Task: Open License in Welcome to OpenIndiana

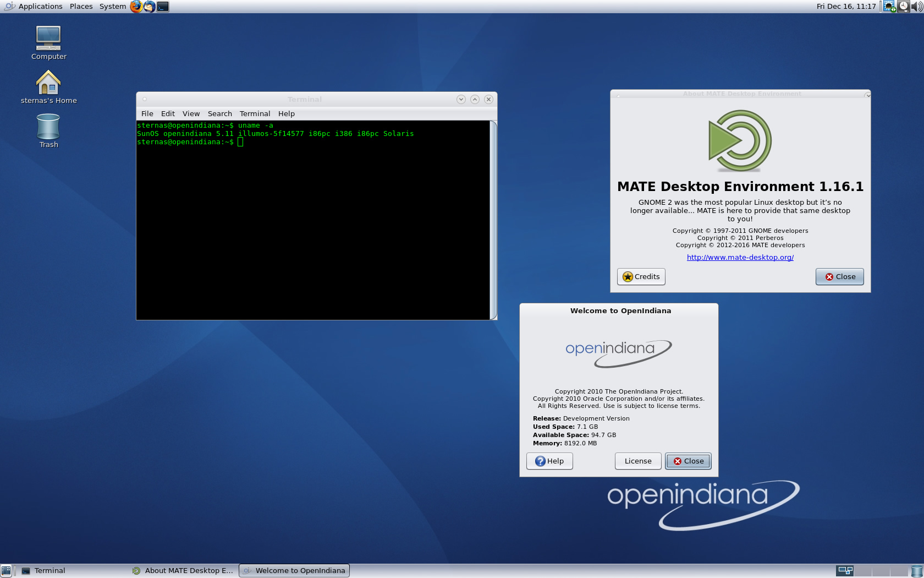Action: (638, 461)
